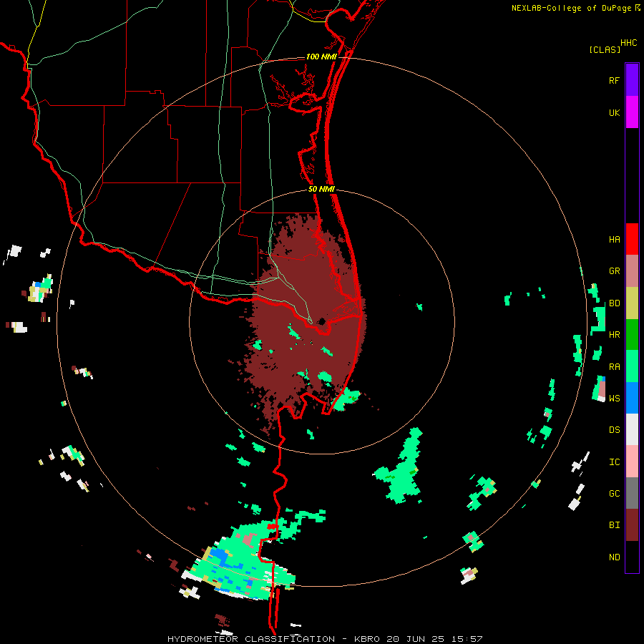Click the HHC product code label
This screenshot has height=644, width=644.
(628, 43)
